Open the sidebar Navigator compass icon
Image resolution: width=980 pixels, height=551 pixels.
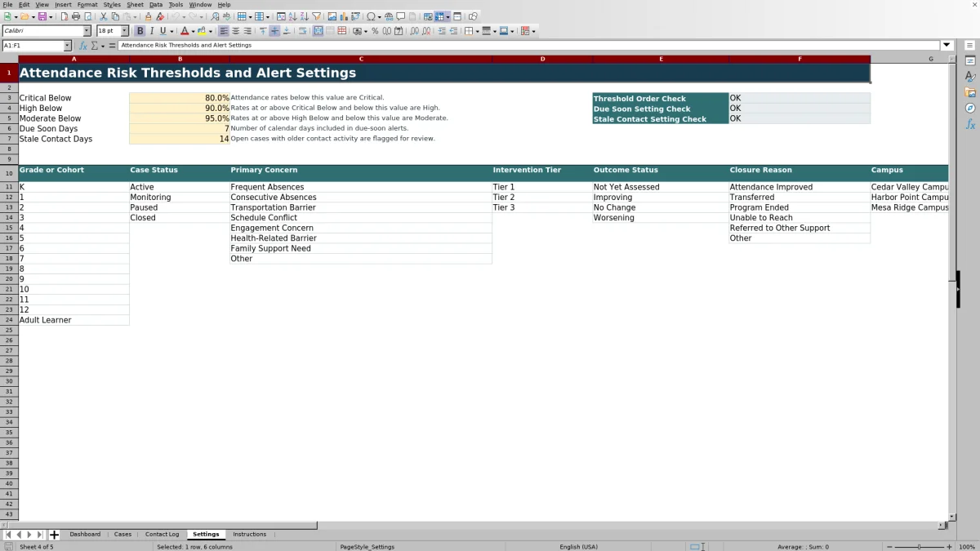coord(970,108)
